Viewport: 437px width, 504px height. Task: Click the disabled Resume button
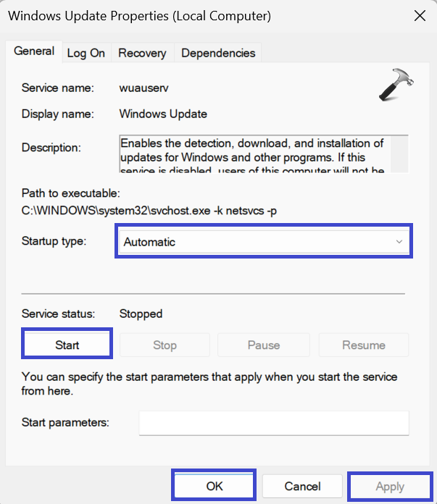[364, 345]
